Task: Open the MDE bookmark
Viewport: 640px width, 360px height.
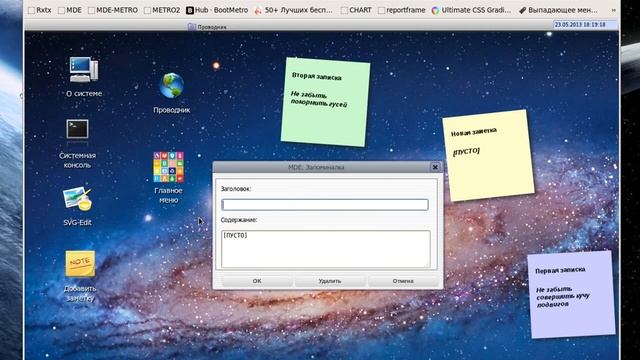Action: pyautogui.click(x=70, y=10)
